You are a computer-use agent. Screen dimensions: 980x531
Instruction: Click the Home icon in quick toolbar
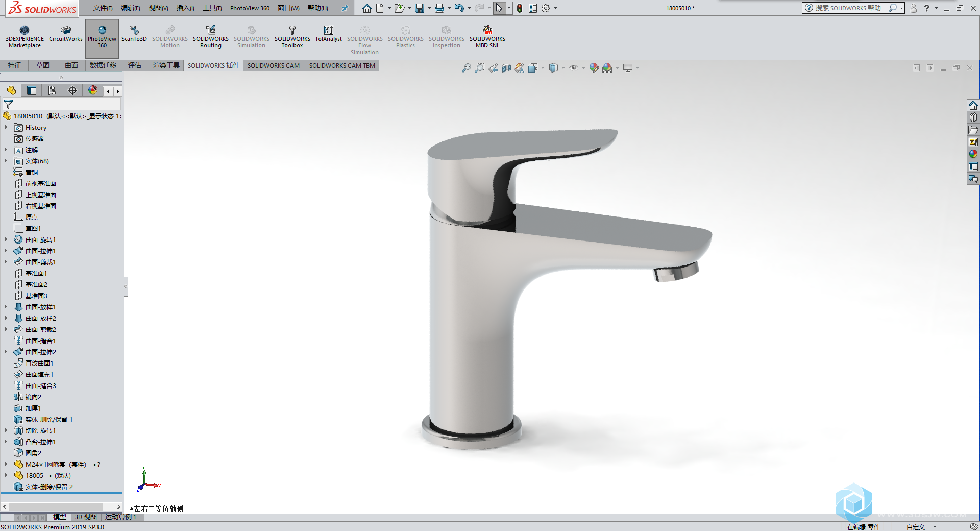[x=367, y=8]
